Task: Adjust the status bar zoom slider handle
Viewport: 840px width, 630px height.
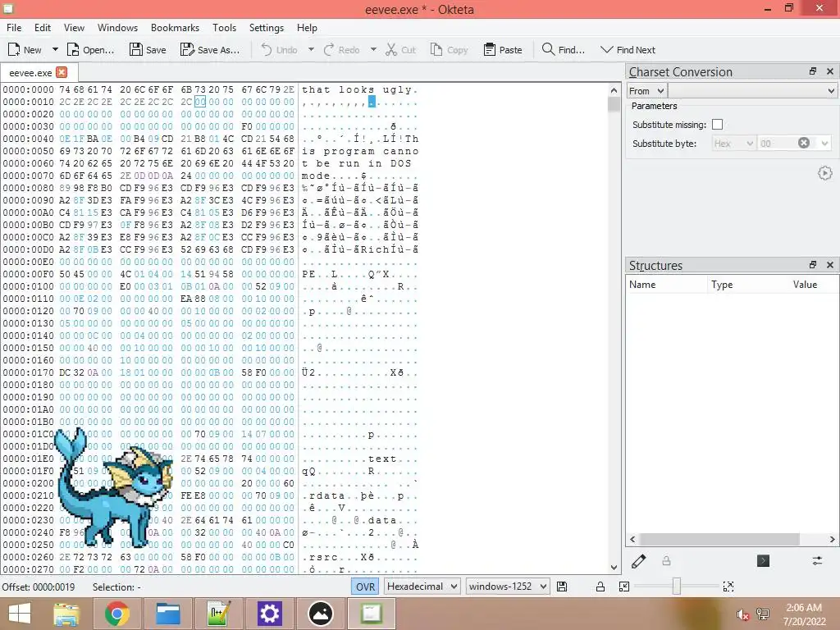Action: click(677, 586)
